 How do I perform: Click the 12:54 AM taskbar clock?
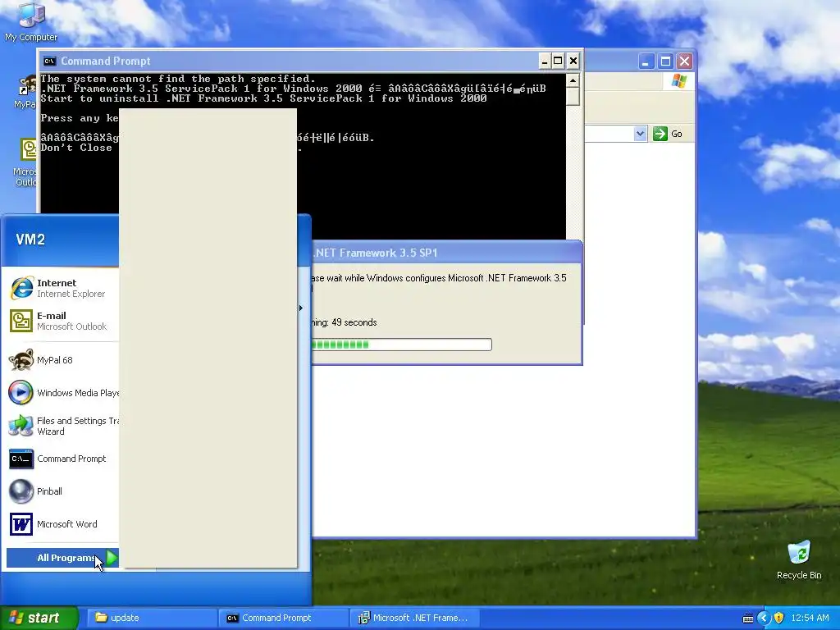tap(810, 619)
